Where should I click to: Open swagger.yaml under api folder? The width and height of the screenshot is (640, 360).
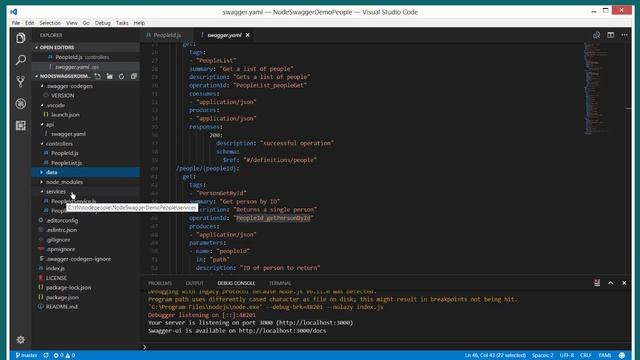pyautogui.click(x=86, y=134)
